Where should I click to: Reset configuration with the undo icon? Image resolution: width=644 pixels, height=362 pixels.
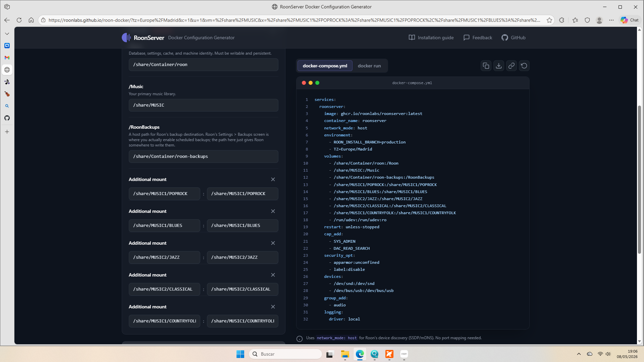click(x=524, y=66)
